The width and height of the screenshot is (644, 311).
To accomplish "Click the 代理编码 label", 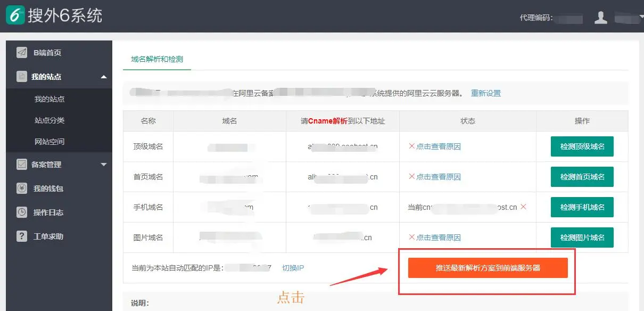I will (535, 18).
